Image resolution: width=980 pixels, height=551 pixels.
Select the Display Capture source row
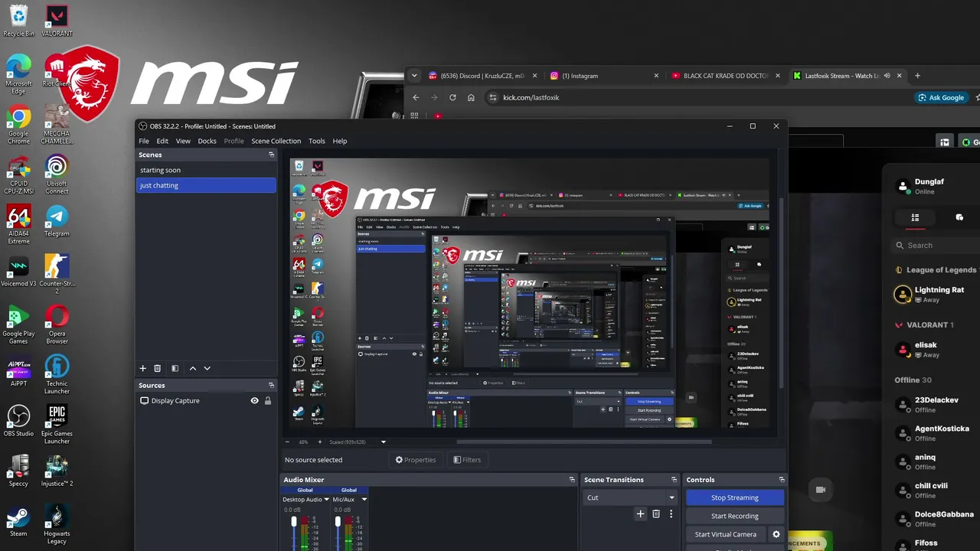pos(206,400)
